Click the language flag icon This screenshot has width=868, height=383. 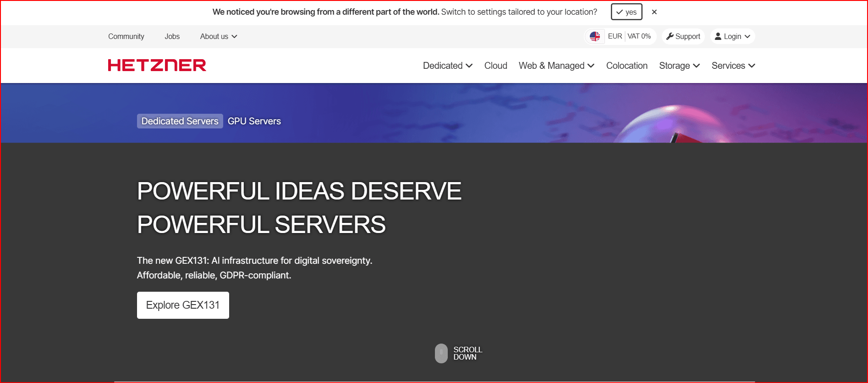coord(595,36)
